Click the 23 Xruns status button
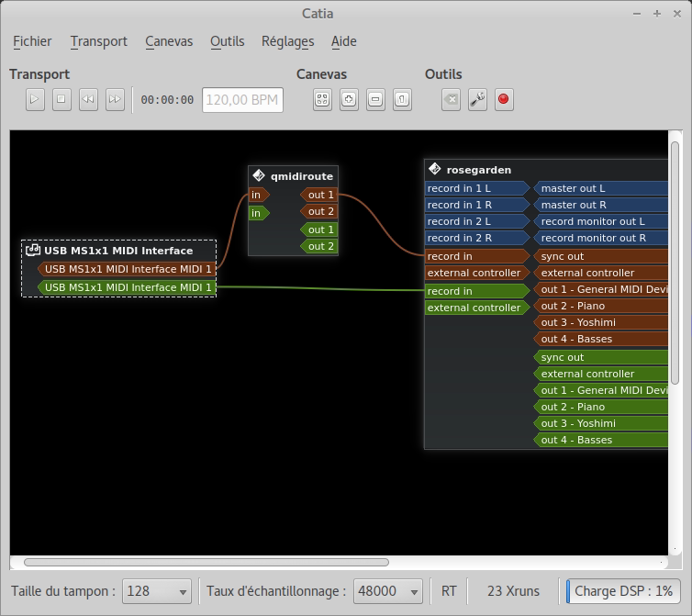Viewport: 692px width, 616px height. [x=513, y=591]
